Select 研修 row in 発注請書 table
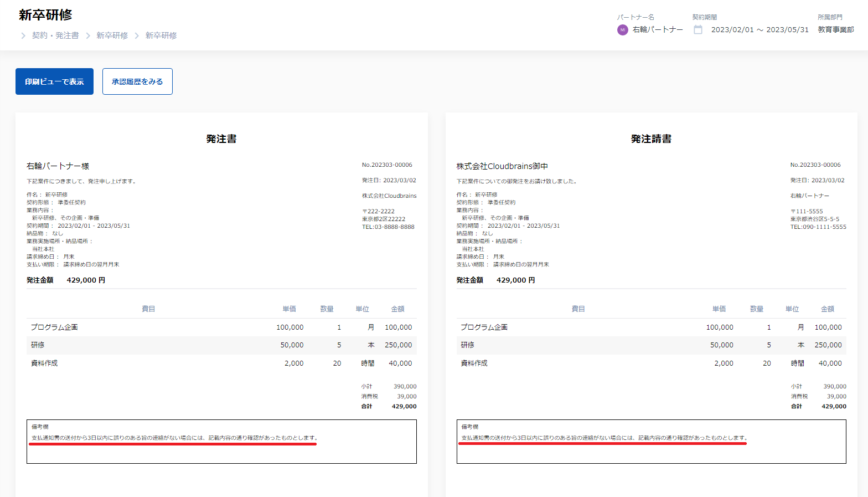The height and width of the screenshot is (497, 868). [652, 345]
